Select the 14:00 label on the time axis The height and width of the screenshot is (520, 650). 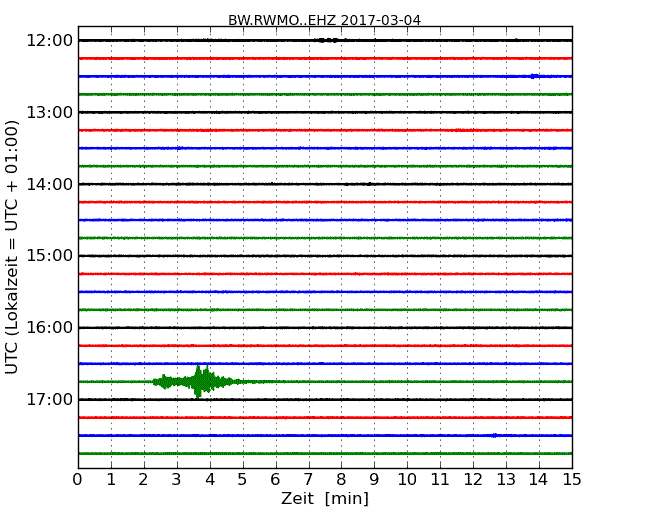pyautogui.click(x=49, y=184)
